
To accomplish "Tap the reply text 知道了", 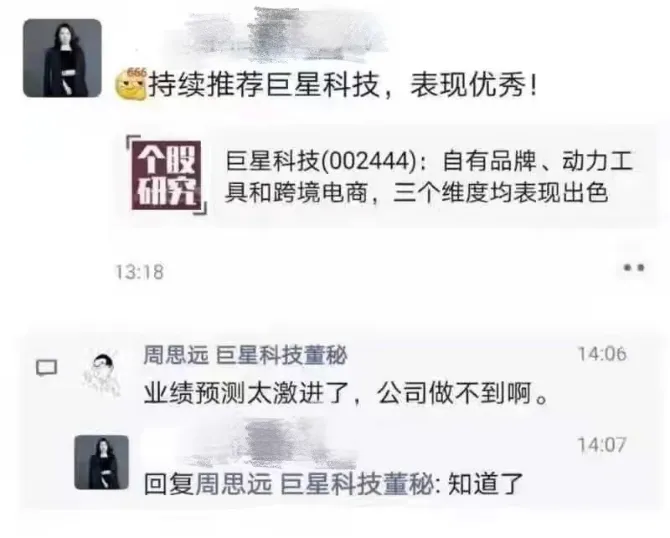I will point(485,484).
